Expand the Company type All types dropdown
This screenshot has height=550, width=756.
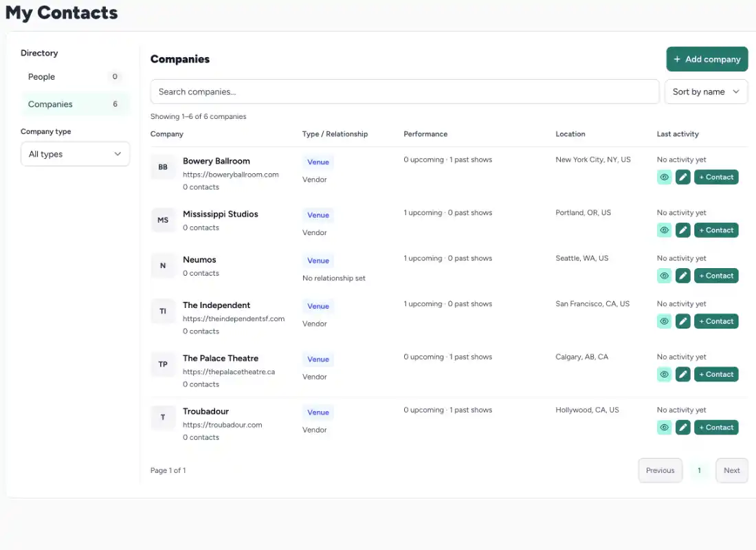click(x=75, y=154)
